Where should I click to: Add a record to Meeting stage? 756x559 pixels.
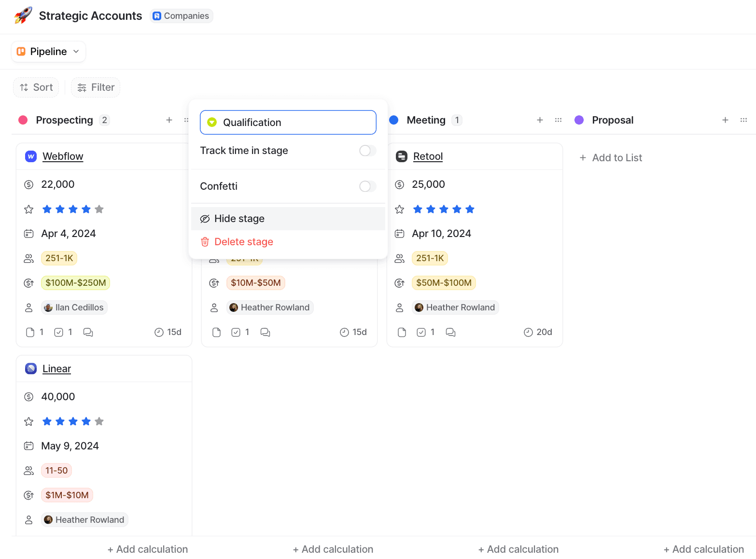coord(540,120)
